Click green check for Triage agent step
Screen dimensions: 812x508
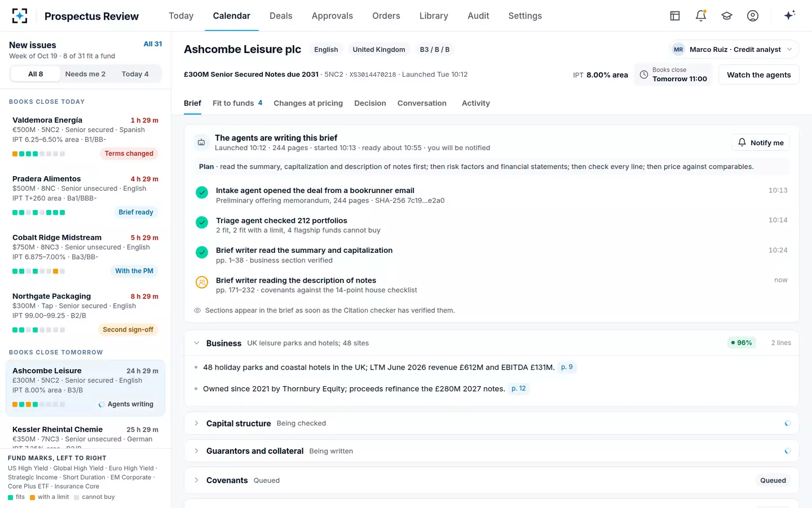[202, 223]
